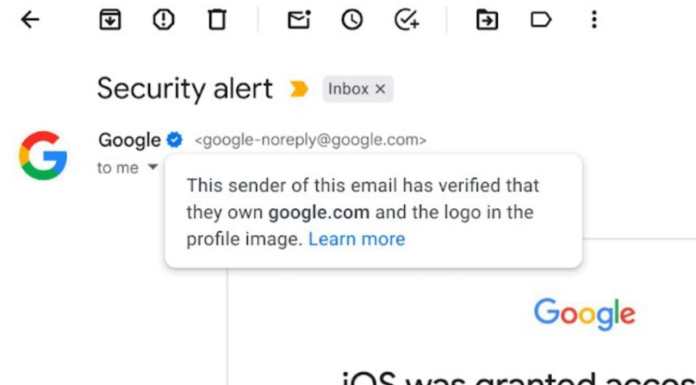This screenshot has width=696, height=385.
Task: Mark the email as unread
Action: [x=299, y=20]
